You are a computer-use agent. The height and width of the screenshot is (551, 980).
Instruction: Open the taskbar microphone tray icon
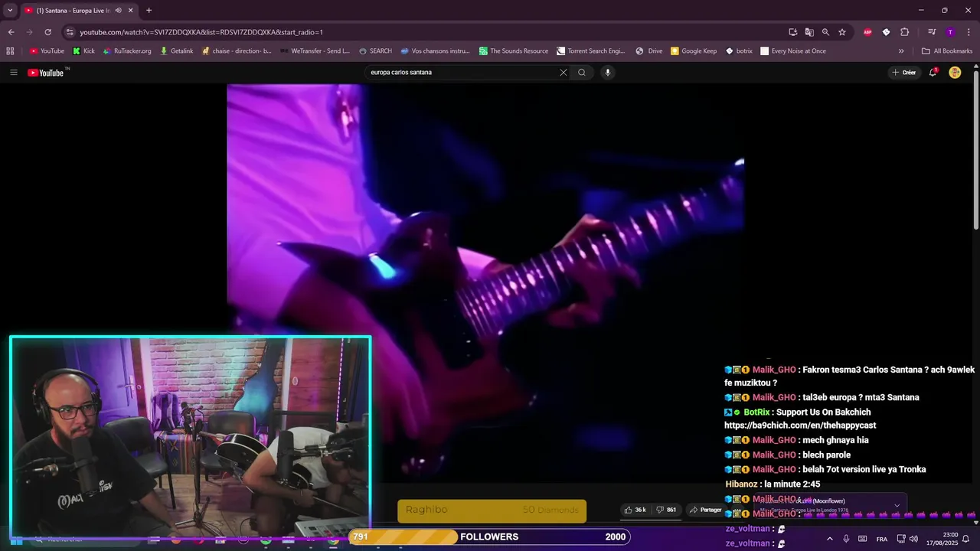[846, 539]
